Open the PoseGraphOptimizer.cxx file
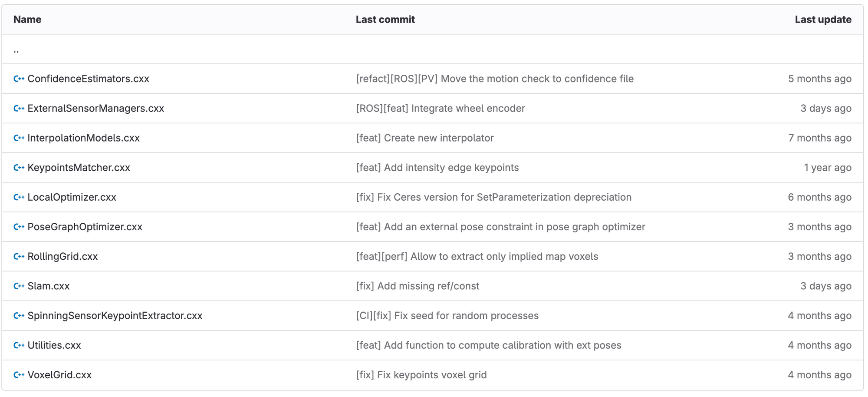 85,226
